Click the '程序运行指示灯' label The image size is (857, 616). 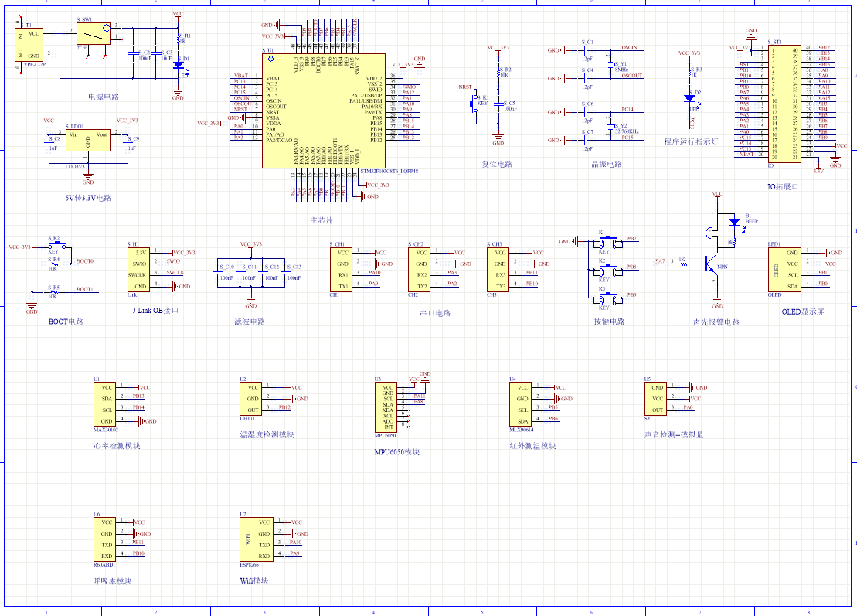tap(691, 141)
